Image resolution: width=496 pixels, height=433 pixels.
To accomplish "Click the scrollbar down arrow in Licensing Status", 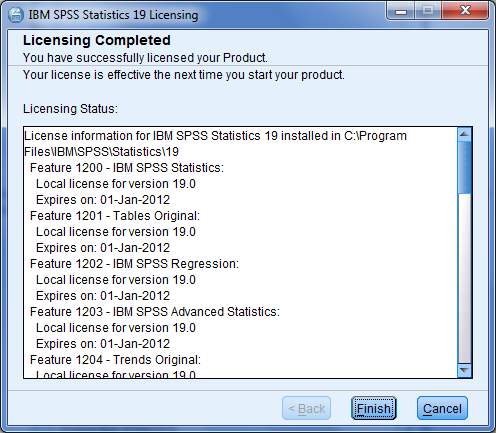I will tap(464, 370).
